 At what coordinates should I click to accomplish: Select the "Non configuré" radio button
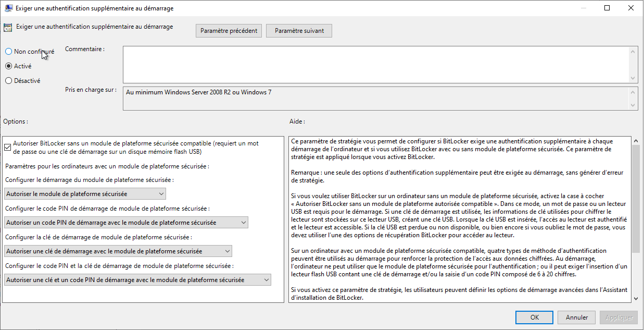coord(8,52)
